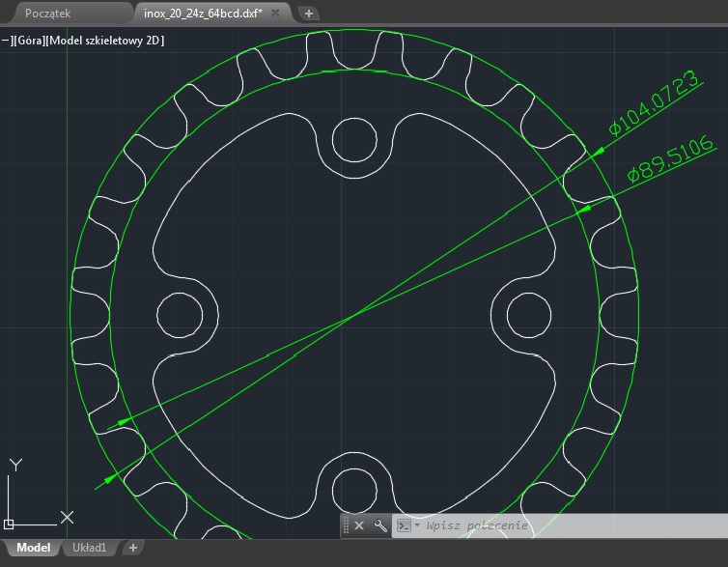Expand recent commands dropdown arrow
728x567 pixels.
click(x=417, y=524)
